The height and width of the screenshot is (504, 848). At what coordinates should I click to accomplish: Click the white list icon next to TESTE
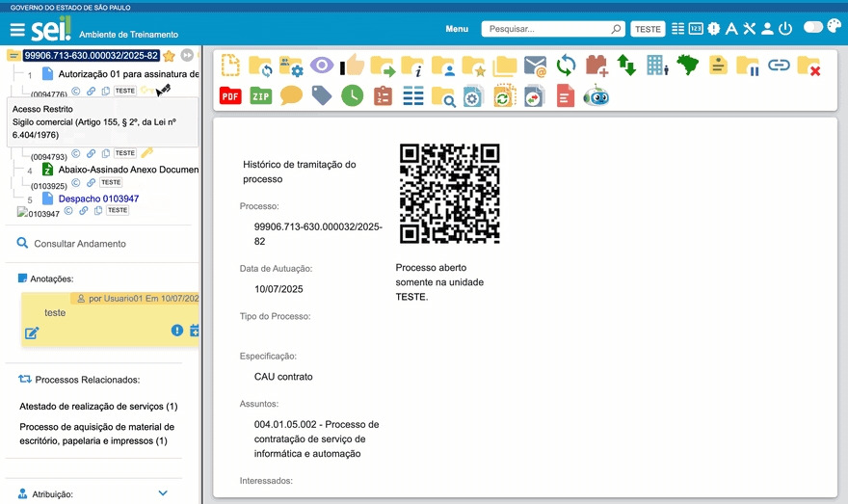point(677,29)
